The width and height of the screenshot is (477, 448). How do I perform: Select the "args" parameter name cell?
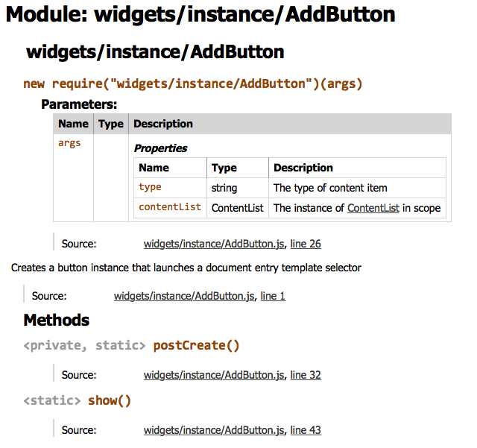tap(69, 143)
